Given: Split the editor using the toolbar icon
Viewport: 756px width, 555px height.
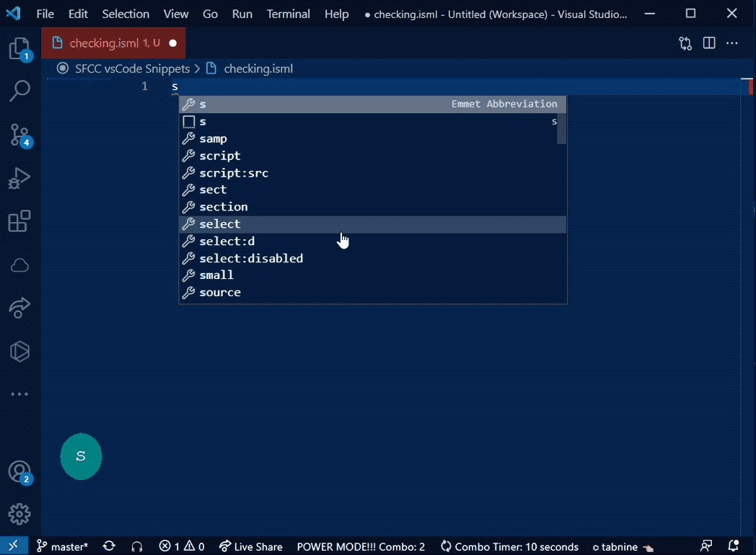Looking at the screenshot, I should pos(708,43).
